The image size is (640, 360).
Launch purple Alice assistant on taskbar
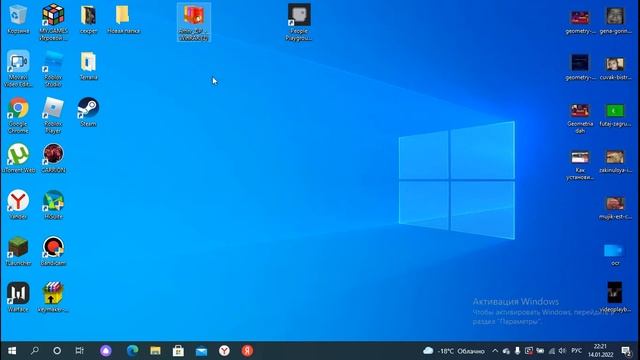pos(106,351)
